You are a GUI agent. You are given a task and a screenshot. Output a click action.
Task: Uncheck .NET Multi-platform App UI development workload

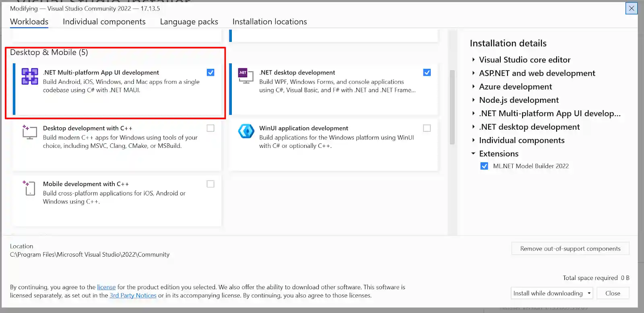click(211, 73)
